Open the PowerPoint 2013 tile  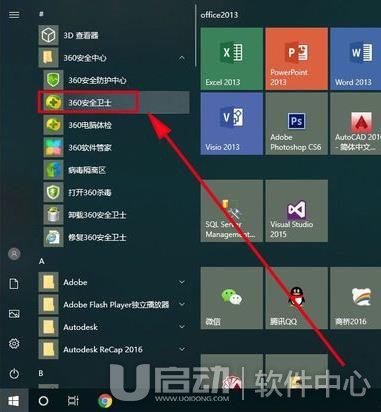pyautogui.click(x=297, y=59)
